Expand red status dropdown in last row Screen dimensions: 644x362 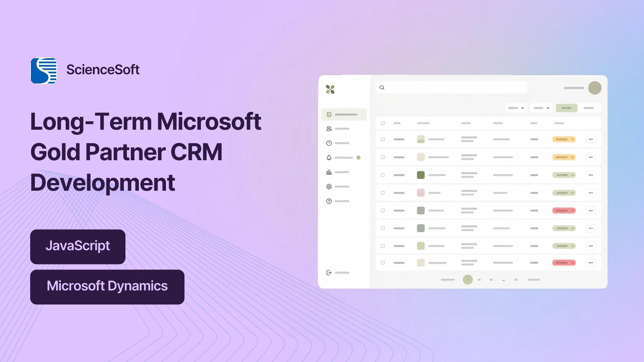coord(564,263)
